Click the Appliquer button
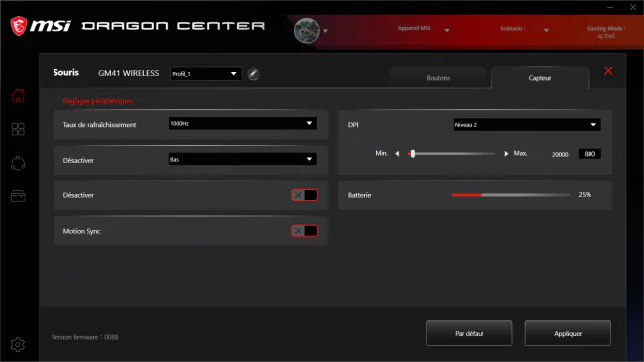The image size is (644, 362). tap(568, 333)
